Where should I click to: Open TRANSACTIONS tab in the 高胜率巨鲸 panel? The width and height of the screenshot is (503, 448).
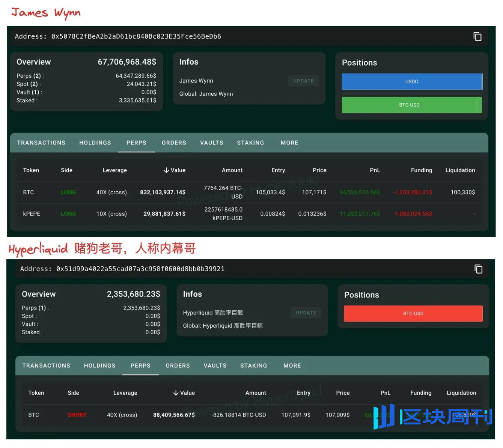tap(46, 366)
